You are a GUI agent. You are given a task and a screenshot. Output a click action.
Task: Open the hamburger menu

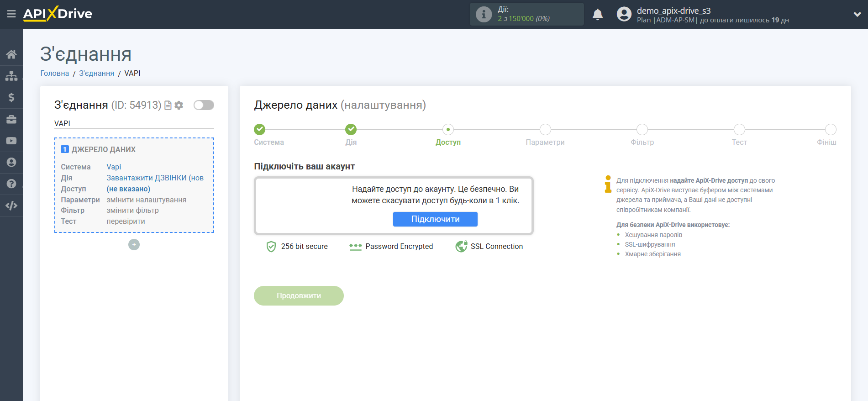click(x=11, y=14)
